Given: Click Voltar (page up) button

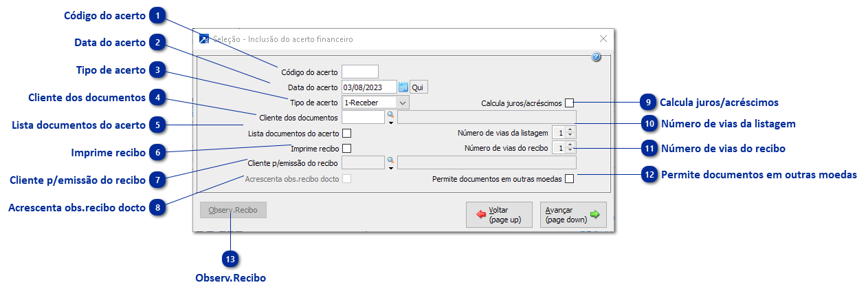Looking at the screenshot, I should (x=499, y=215).
